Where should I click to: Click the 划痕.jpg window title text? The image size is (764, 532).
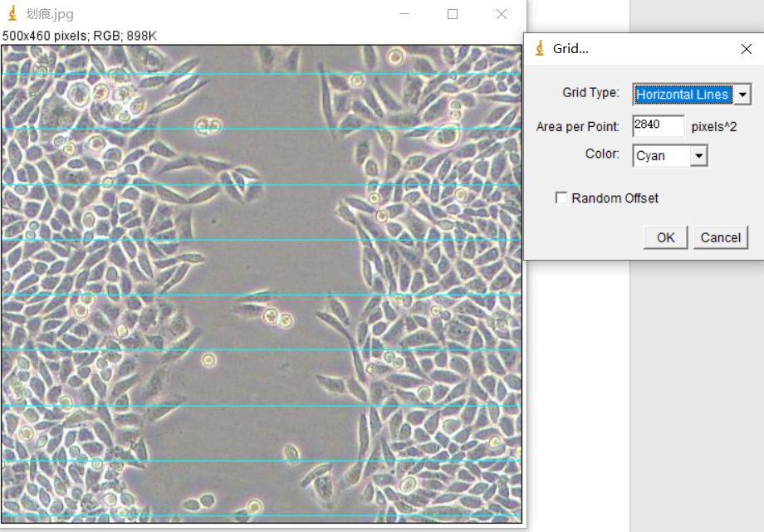[x=49, y=14]
